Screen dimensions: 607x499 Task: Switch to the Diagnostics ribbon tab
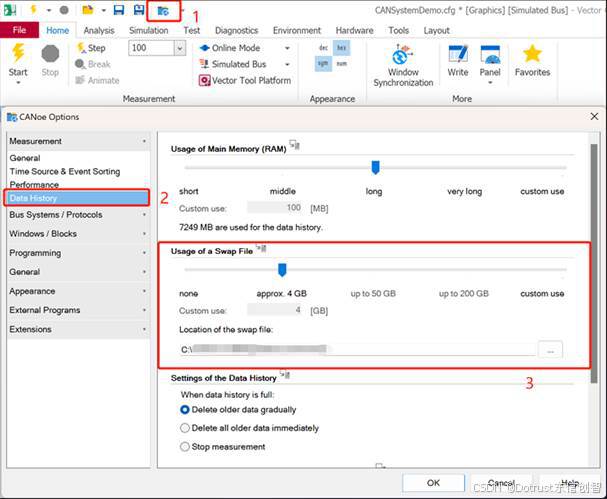237,31
